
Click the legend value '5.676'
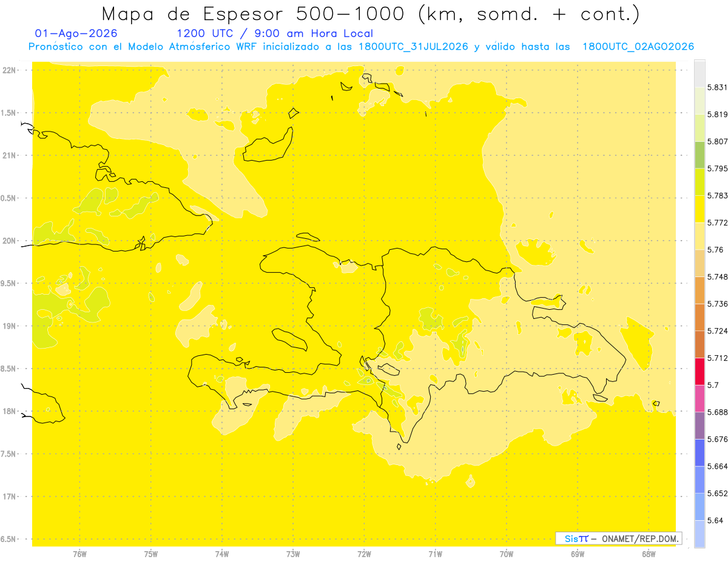(x=718, y=439)
